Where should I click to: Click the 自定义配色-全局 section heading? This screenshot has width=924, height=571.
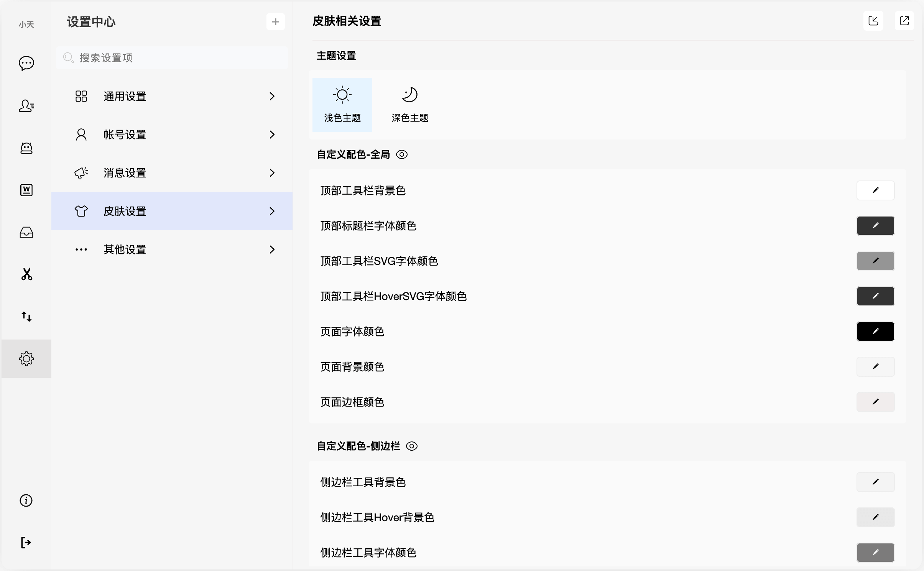[x=353, y=154]
